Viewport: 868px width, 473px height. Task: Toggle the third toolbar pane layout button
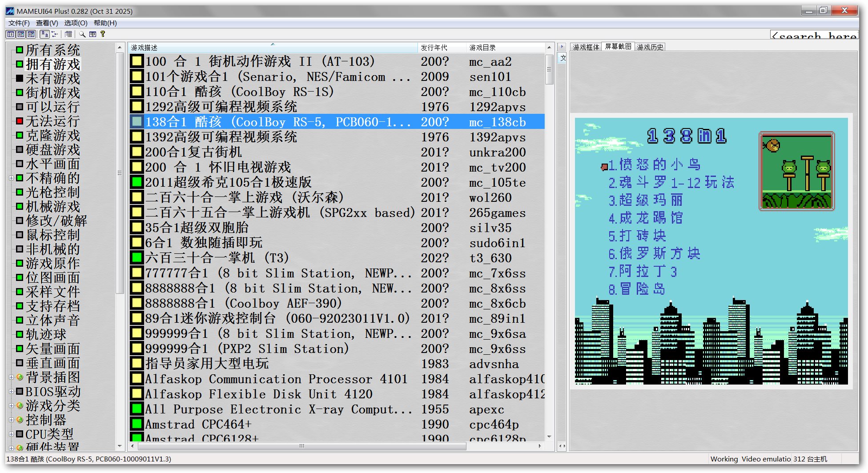point(31,34)
